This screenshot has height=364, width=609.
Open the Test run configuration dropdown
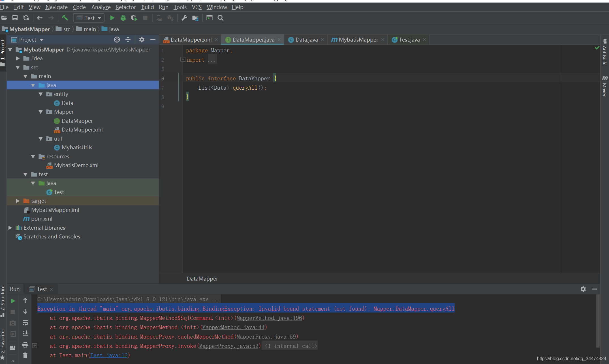[x=89, y=18]
